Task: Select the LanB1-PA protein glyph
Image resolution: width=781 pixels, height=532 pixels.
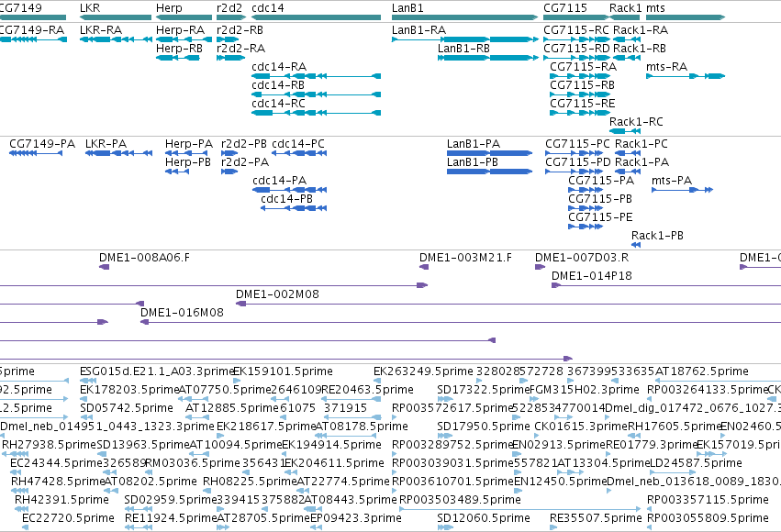Action: click(x=490, y=153)
